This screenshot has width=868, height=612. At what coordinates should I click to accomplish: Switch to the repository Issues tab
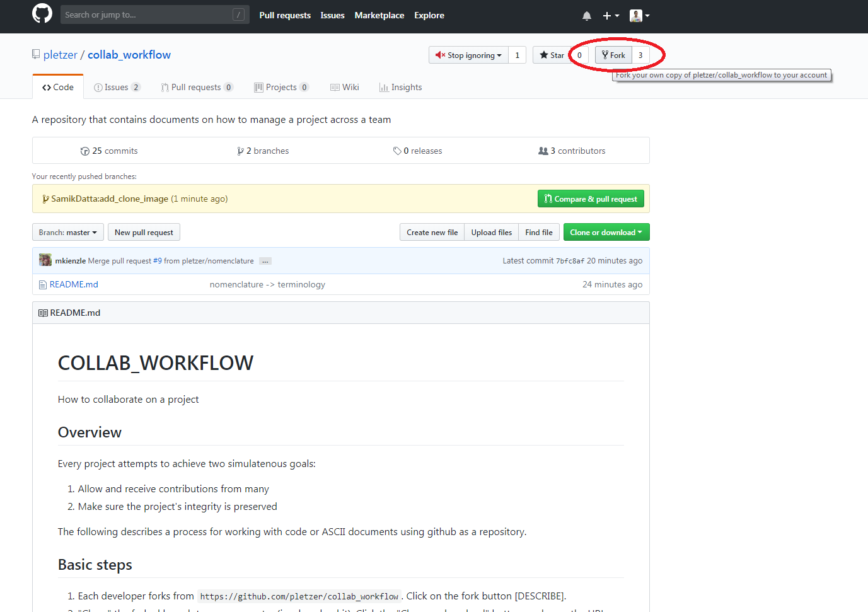pyautogui.click(x=117, y=87)
